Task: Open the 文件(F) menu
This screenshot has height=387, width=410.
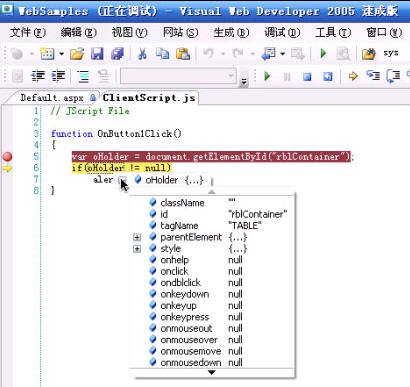Action: (28, 32)
